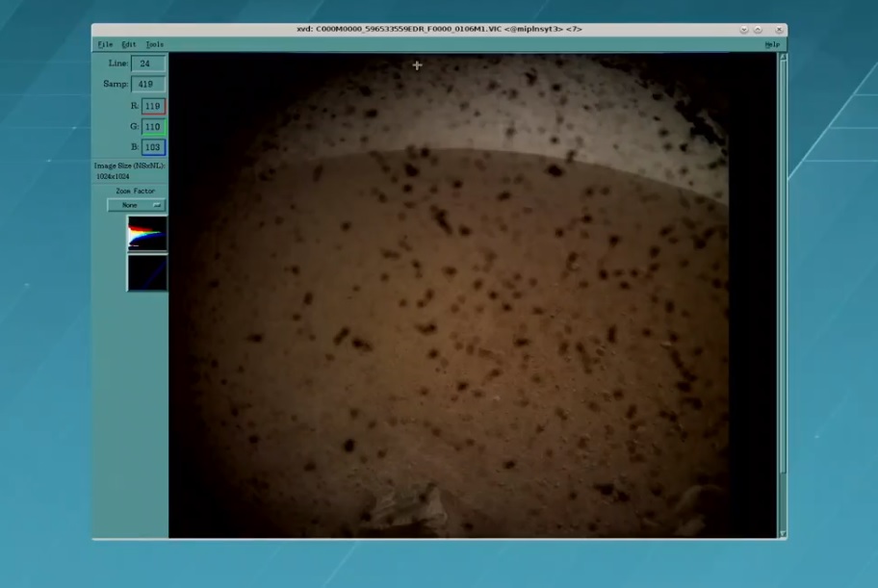This screenshot has width=878, height=588.
Task: Click the xvd window title bar text
Action: point(439,30)
